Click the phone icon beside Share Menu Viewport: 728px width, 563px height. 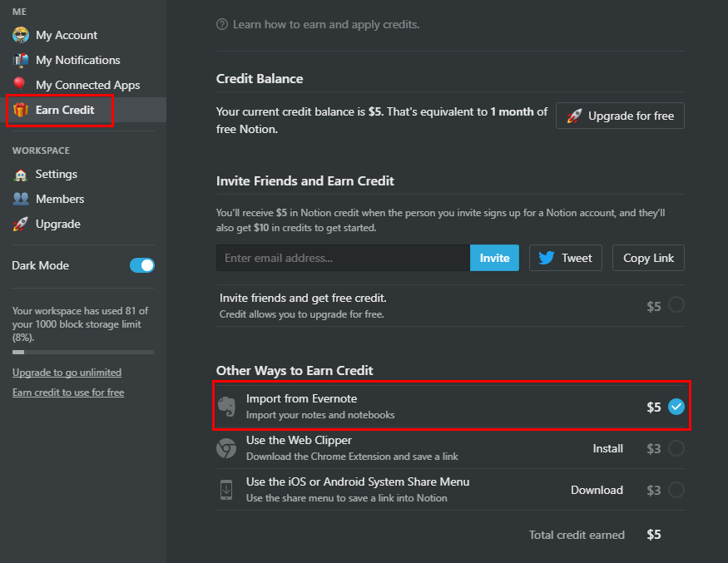(x=226, y=490)
